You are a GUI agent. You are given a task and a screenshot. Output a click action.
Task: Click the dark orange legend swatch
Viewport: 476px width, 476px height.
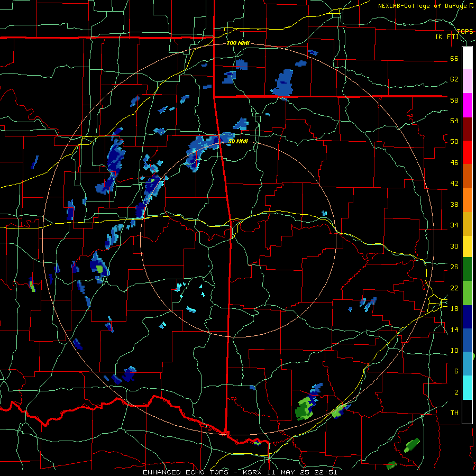pyautogui.click(x=467, y=176)
